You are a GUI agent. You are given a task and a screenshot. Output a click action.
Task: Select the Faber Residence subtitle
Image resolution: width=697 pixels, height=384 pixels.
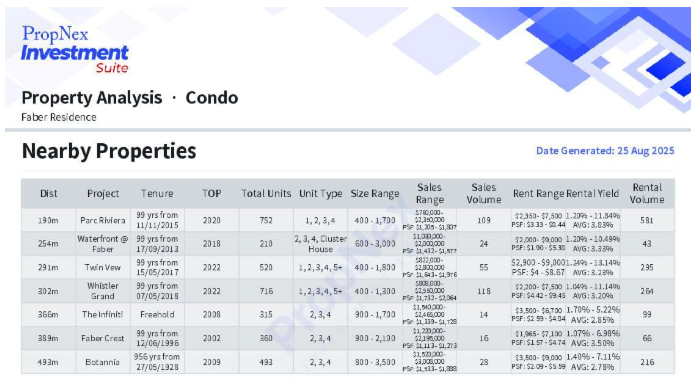(x=59, y=117)
